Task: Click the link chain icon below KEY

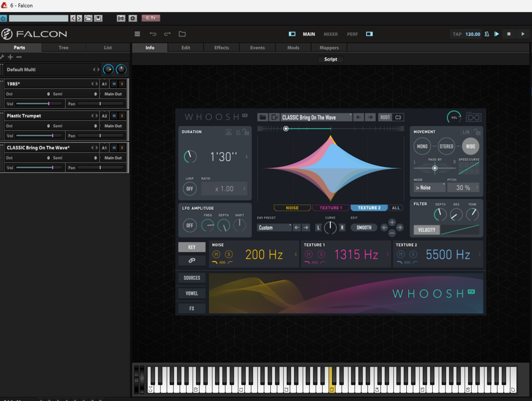Action: pyautogui.click(x=192, y=261)
